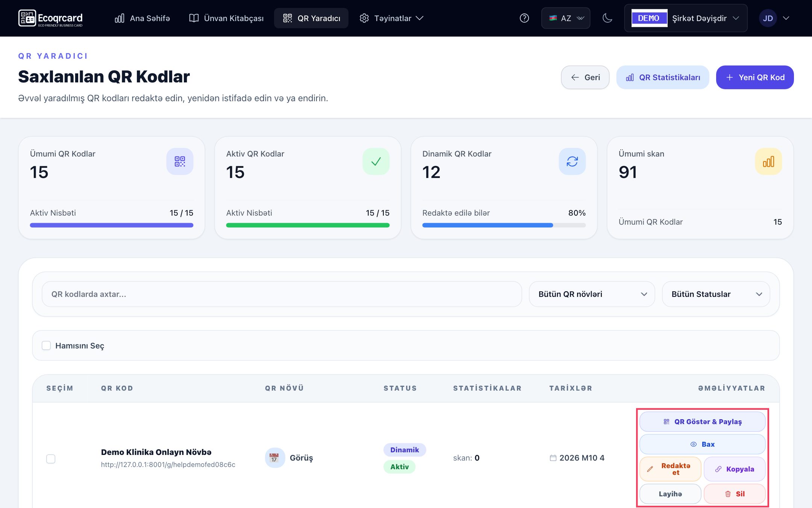
Task: Click the Kopyala copy button
Action: (735, 469)
